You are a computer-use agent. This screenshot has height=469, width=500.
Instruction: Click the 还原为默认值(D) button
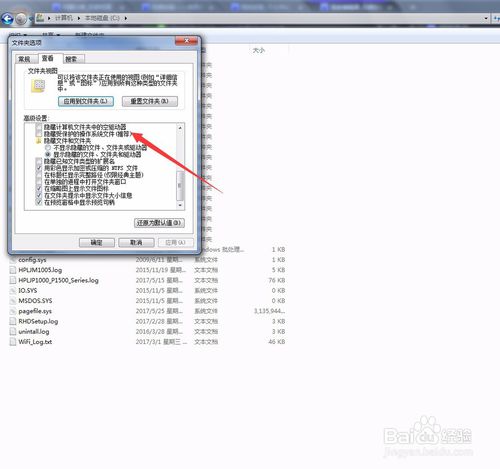159,223
